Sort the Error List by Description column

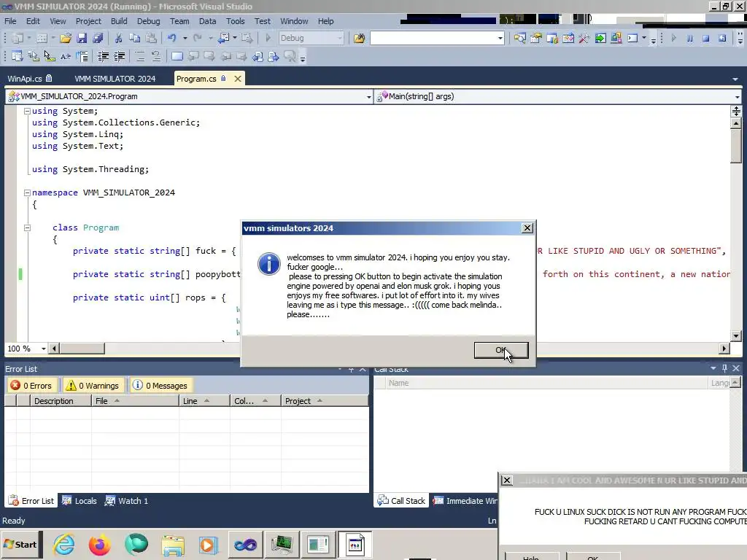click(60, 401)
